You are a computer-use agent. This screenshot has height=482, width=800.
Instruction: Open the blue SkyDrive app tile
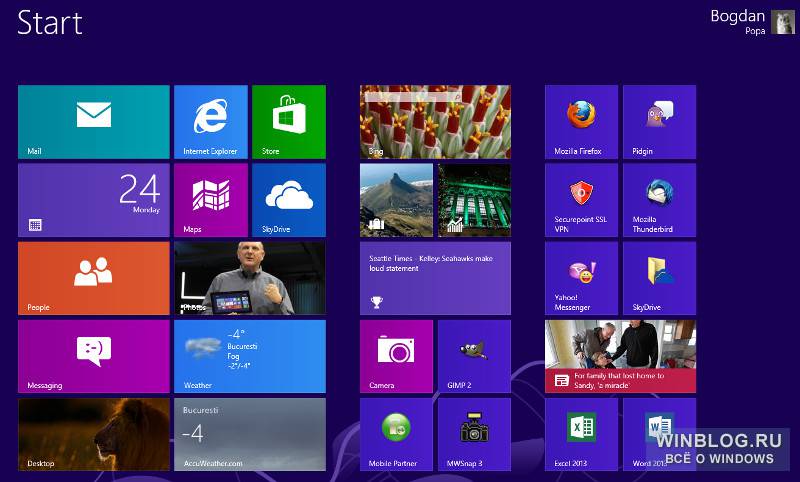[x=289, y=200]
